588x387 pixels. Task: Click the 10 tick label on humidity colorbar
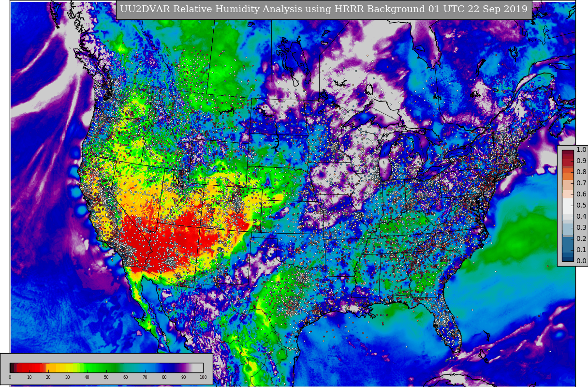29,377
